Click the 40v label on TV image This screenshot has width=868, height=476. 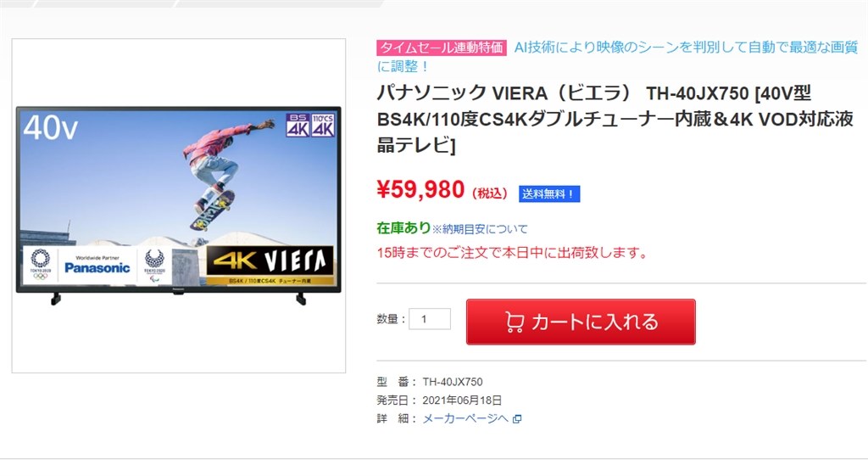click(x=50, y=128)
